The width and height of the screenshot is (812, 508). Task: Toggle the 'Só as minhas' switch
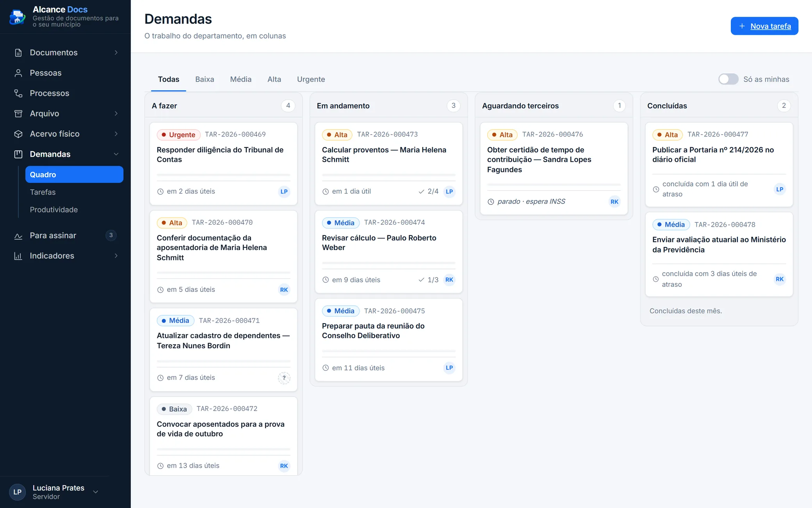(x=728, y=79)
